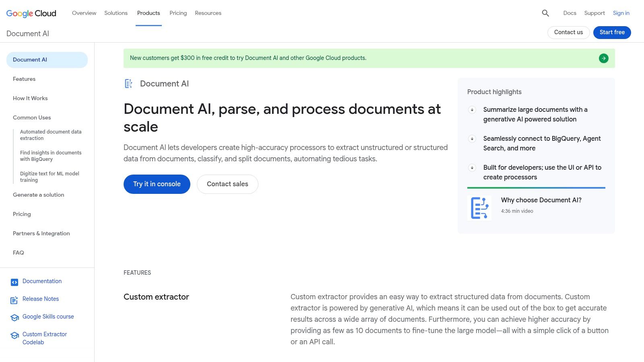
Task: Click the Product highlights heading
Action: coord(494,92)
